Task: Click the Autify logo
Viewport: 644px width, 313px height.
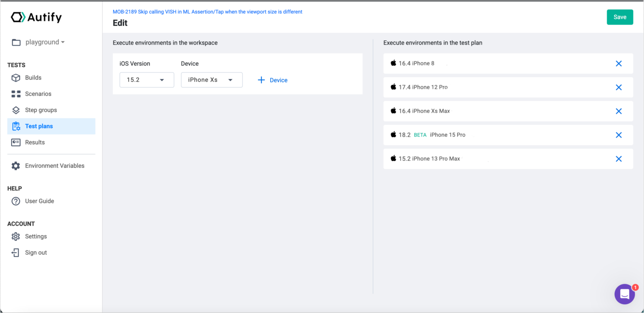Action: 36,17
